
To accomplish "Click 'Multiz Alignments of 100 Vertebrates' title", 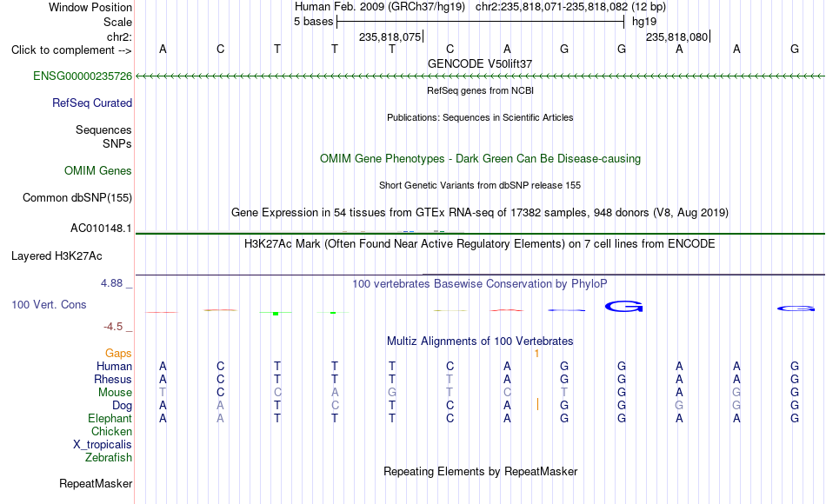I will (x=480, y=342).
